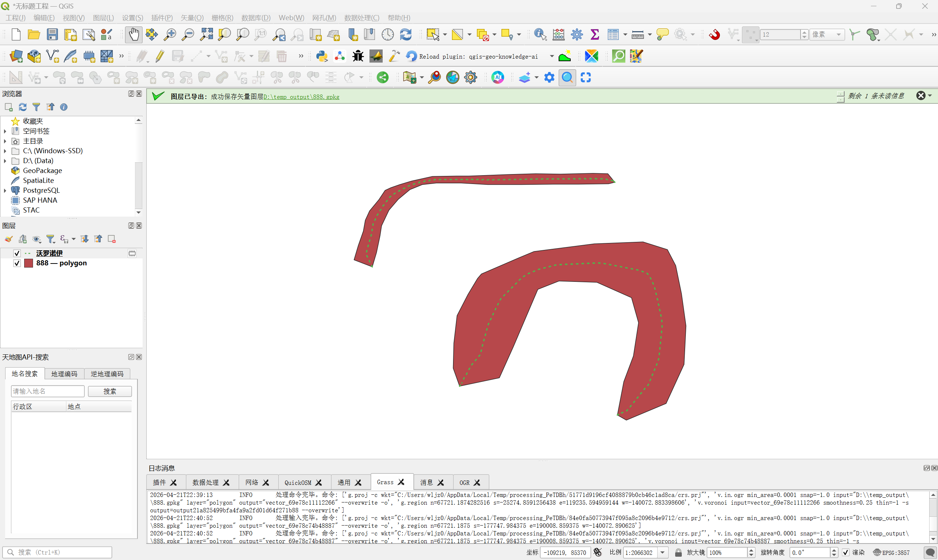Click the Zoom Full extent icon
938x560 pixels.
tap(206, 35)
